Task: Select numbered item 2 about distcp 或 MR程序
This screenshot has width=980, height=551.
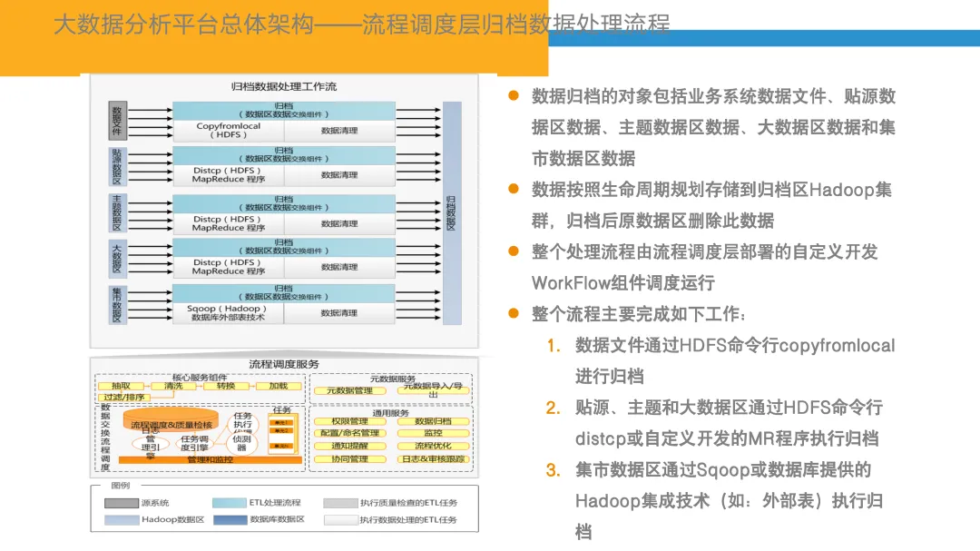Action: tap(729, 423)
